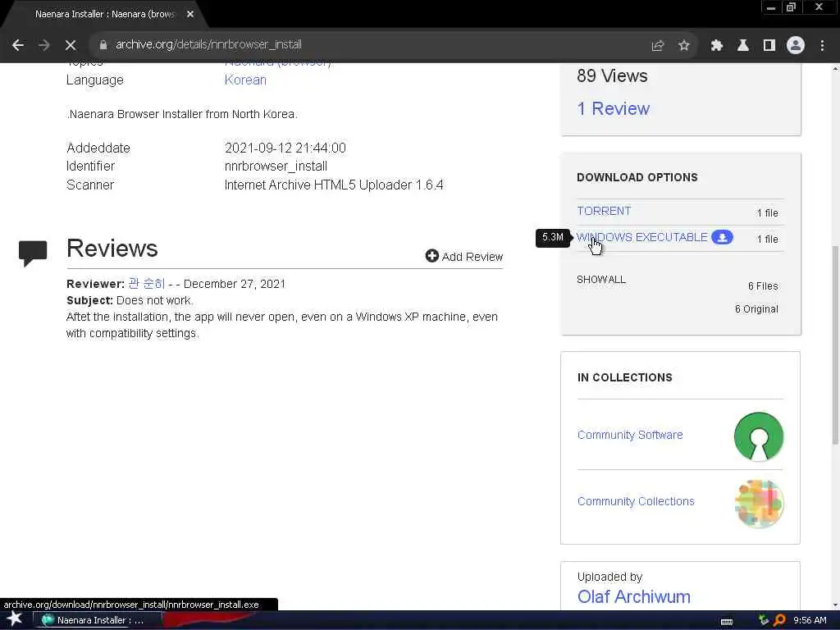
Task: Open the Community Software collection link
Action: click(630, 435)
